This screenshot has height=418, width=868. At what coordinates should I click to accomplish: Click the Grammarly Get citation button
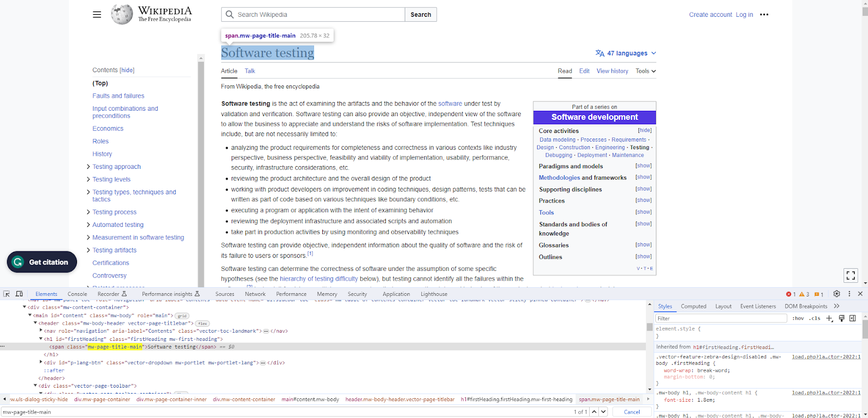tap(42, 262)
